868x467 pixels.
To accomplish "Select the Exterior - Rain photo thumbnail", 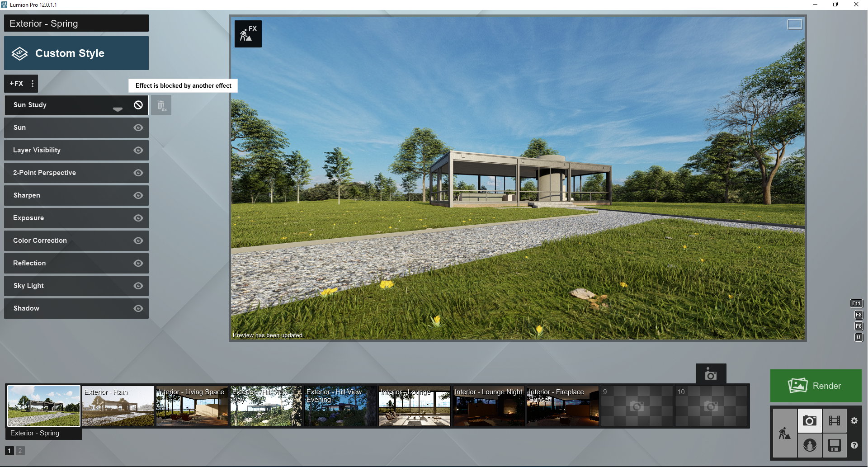I will (x=118, y=406).
